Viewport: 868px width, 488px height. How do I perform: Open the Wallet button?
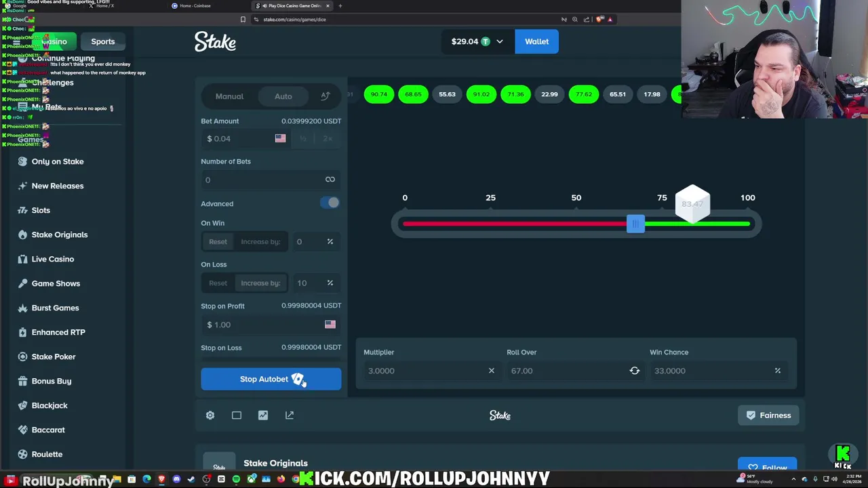536,41
